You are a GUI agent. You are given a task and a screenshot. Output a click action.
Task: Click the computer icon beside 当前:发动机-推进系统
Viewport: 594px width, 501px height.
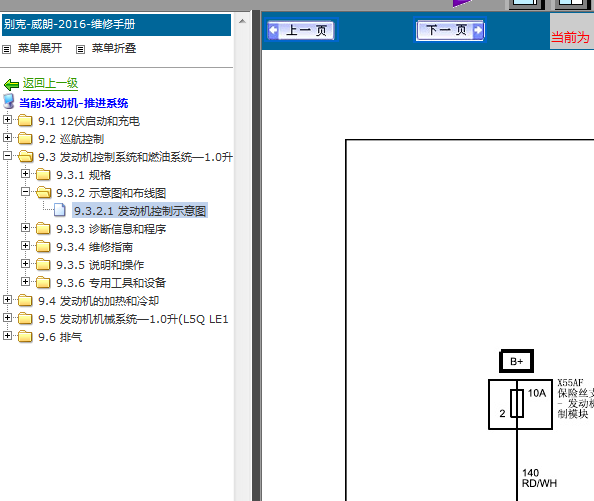pyautogui.click(x=8, y=101)
